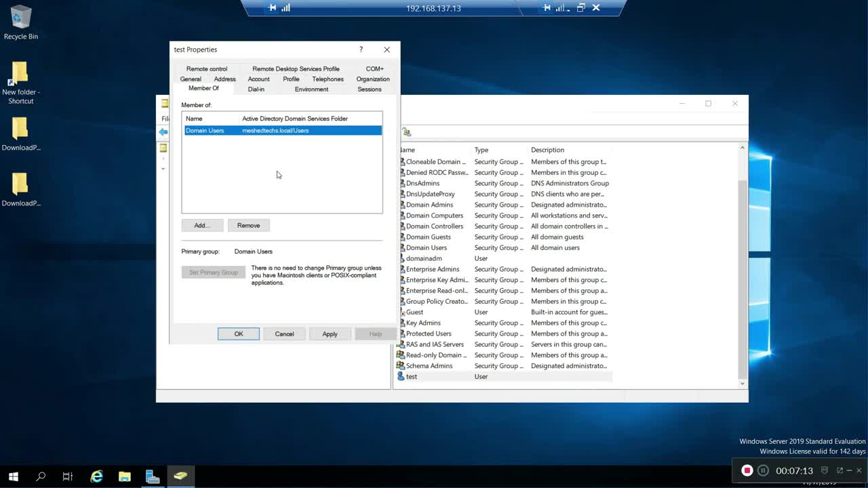
Task: Open the Organization tab
Action: coord(373,79)
